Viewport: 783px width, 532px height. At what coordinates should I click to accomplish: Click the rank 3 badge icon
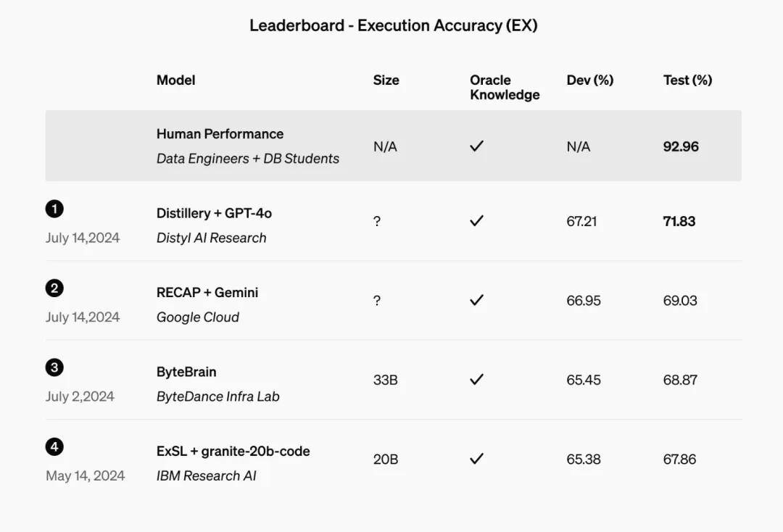click(x=54, y=367)
